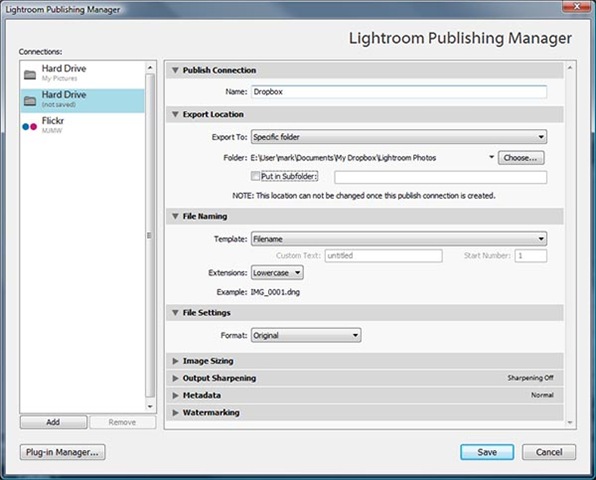Click the settings panel scroll down arrow
This screenshot has width=596, height=480.
570,423
